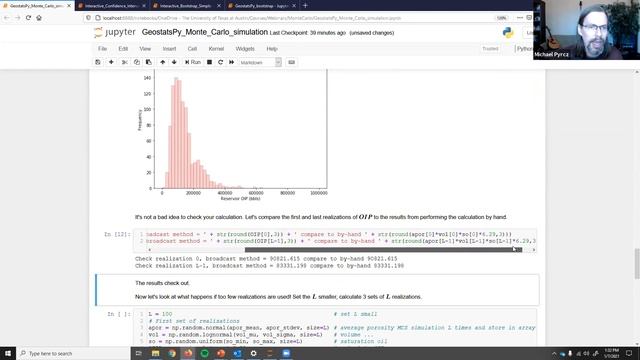Restart the kernel with the circular arrow icon
640x360 pixels.
click(220, 62)
